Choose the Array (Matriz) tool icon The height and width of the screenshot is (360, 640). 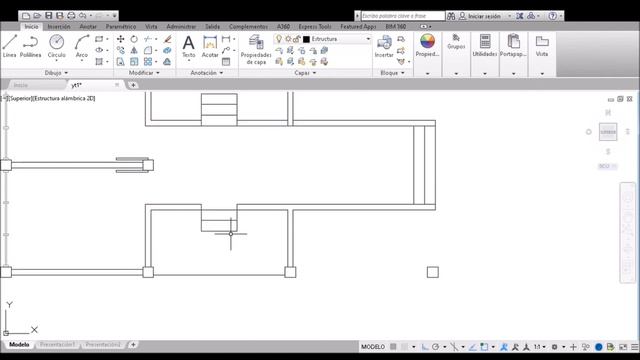(148, 62)
